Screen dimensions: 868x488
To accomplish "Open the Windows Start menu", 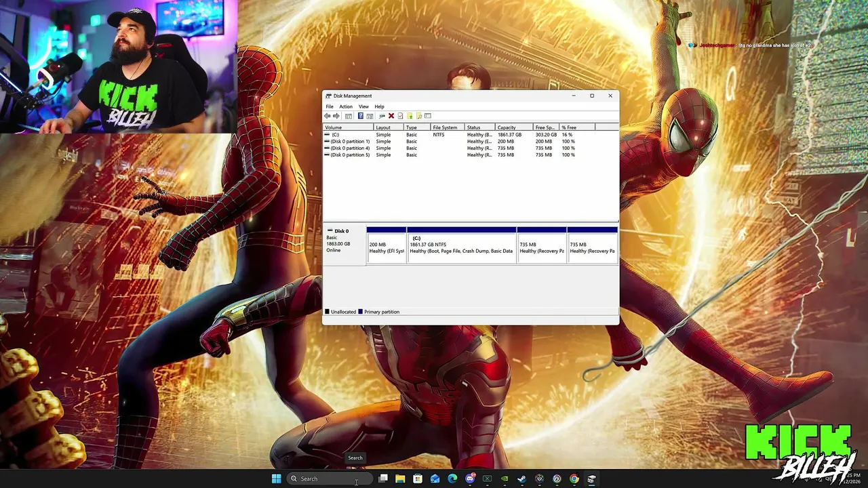I will pyautogui.click(x=276, y=479).
